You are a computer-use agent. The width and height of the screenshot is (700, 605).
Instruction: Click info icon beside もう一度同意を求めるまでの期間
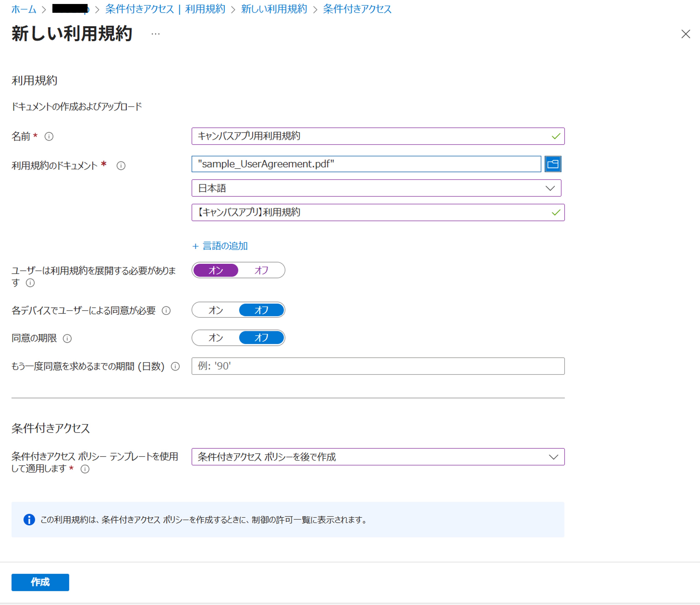(x=175, y=366)
